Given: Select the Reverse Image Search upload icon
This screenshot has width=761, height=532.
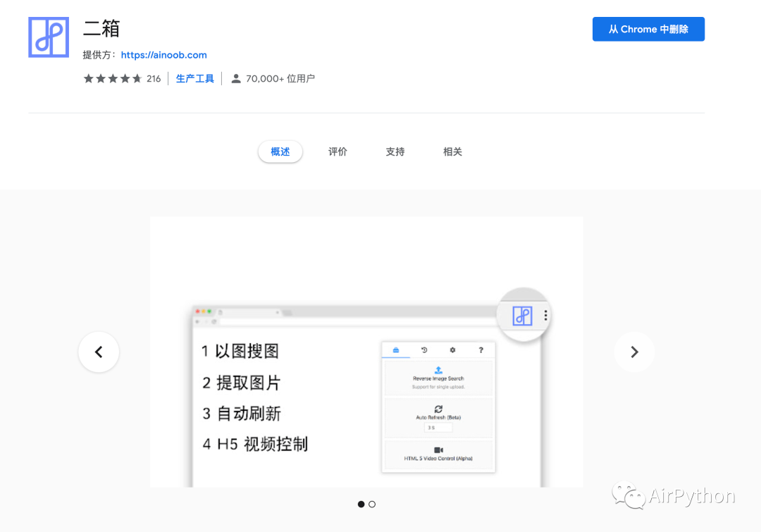Looking at the screenshot, I should (438, 369).
